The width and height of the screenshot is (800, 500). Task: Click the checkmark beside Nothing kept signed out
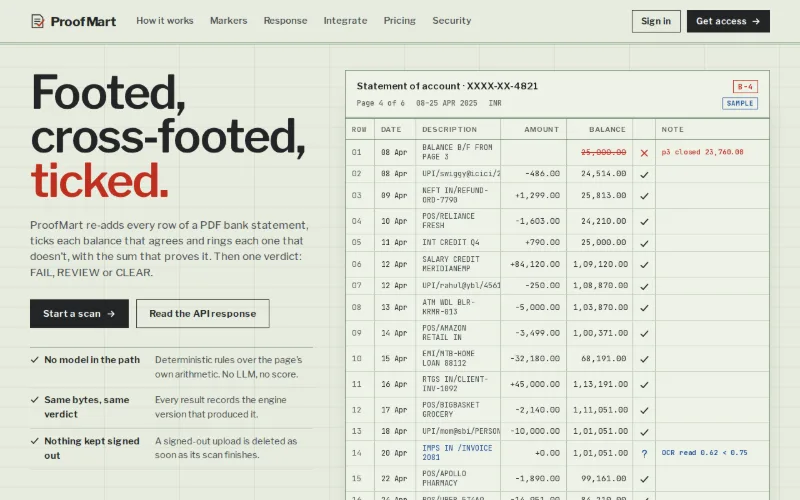pos(35,441)
